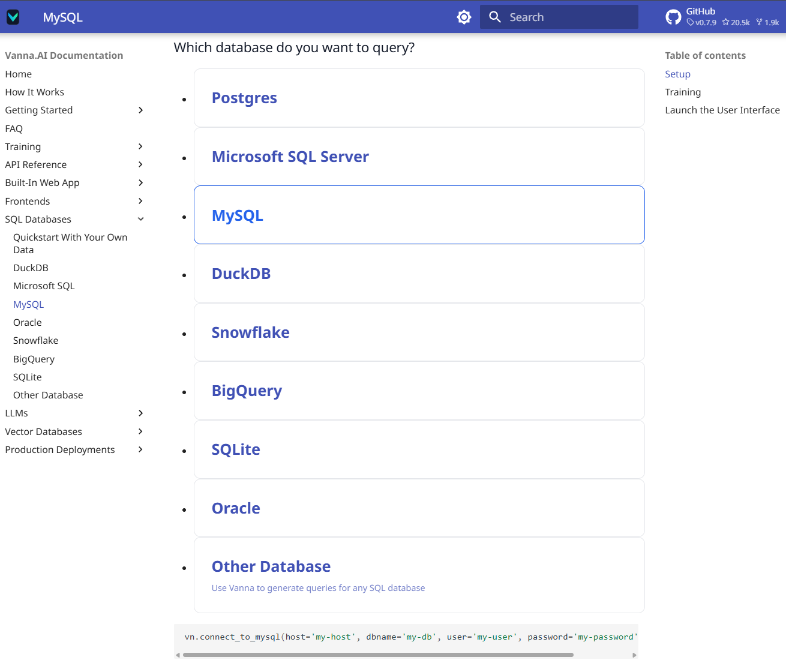The width and height of the screenshot is (786, 672).
Task: Choose the BigQuery database card
Action: pyautogui.click(x=419, y=391)
